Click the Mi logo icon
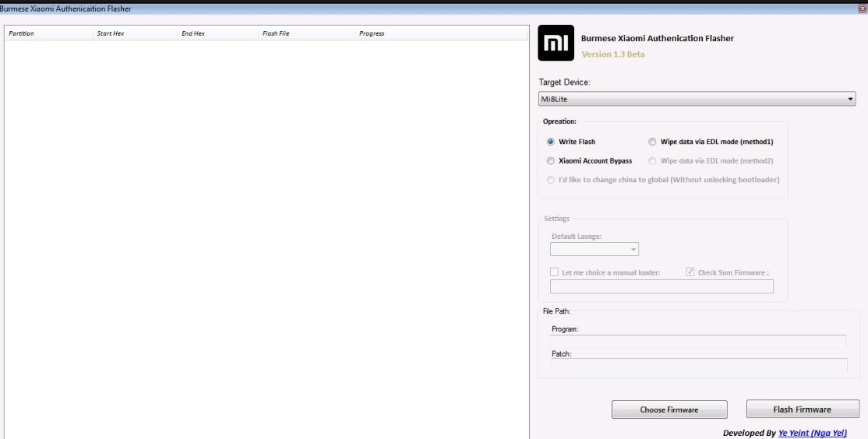 [556, 43]
